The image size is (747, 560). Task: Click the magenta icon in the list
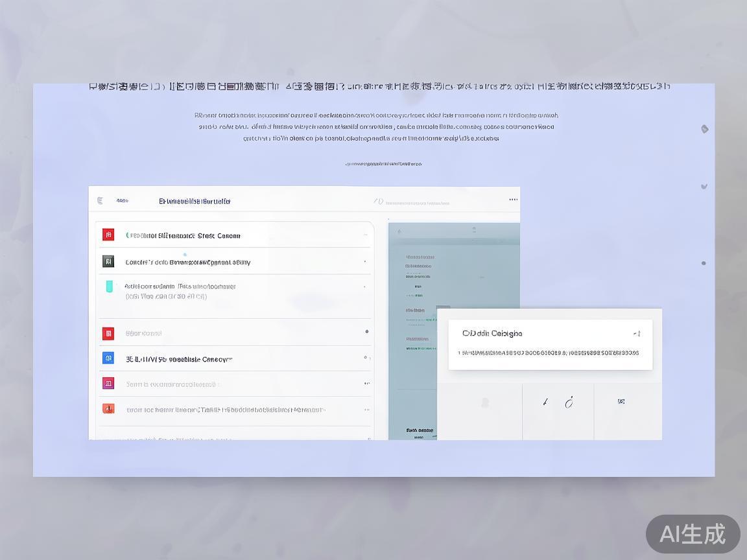108,384
